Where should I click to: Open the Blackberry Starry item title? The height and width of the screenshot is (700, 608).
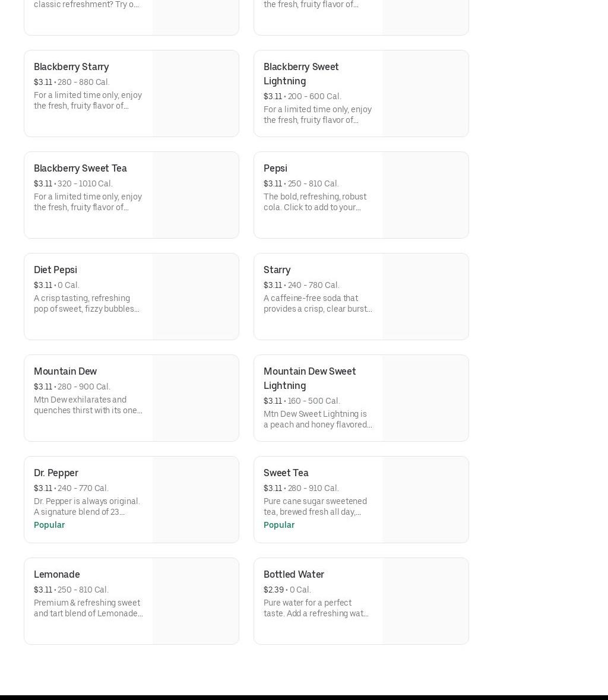(x=71, y=66)
